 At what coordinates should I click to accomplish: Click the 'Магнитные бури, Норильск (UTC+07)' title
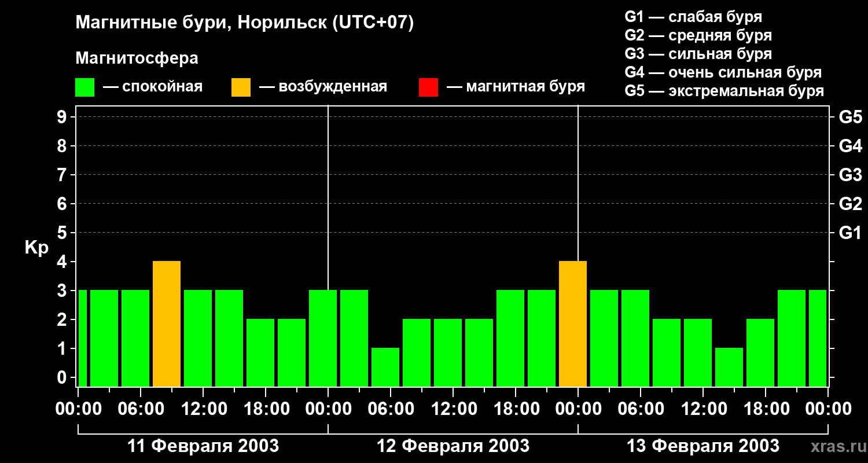click(x=245, y=23)
